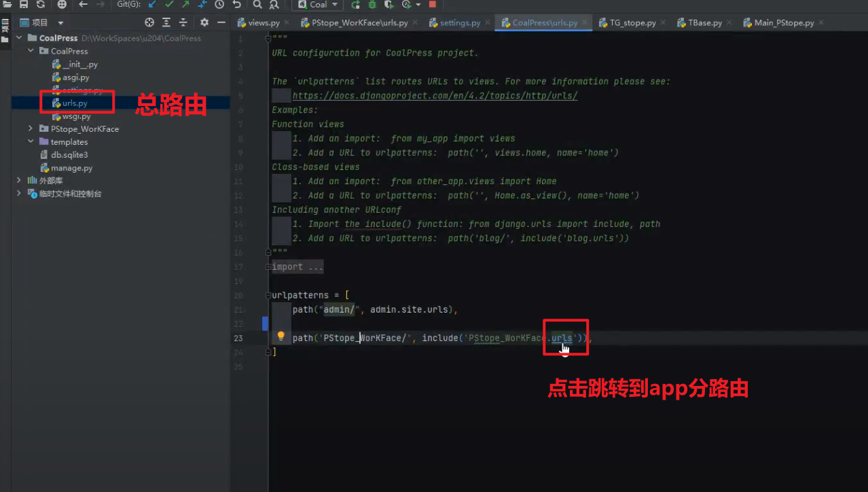Select urls.py in project tree
This screenshot has height=492, width=868.
tap(69, 103)
